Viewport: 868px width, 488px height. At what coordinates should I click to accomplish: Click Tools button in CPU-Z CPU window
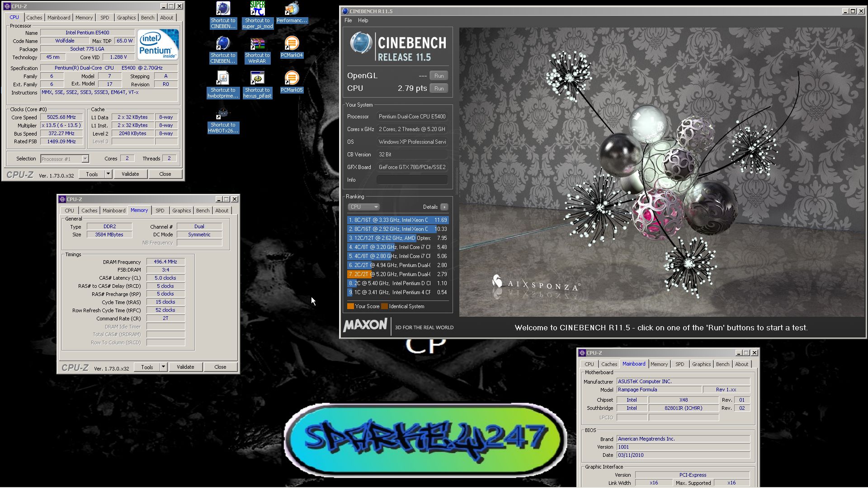(92, 174)
